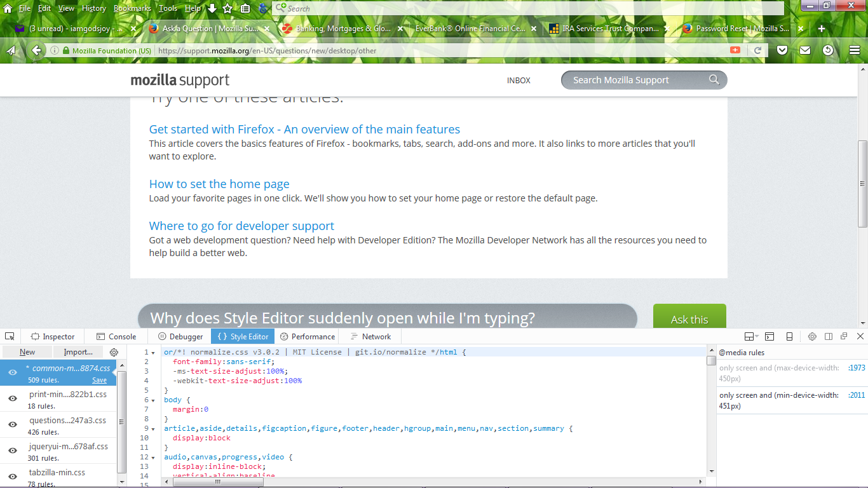Collapse the audio,canvas rule at line 12
The width and height of the screenshot is (868, 488).
coord(153,457)
